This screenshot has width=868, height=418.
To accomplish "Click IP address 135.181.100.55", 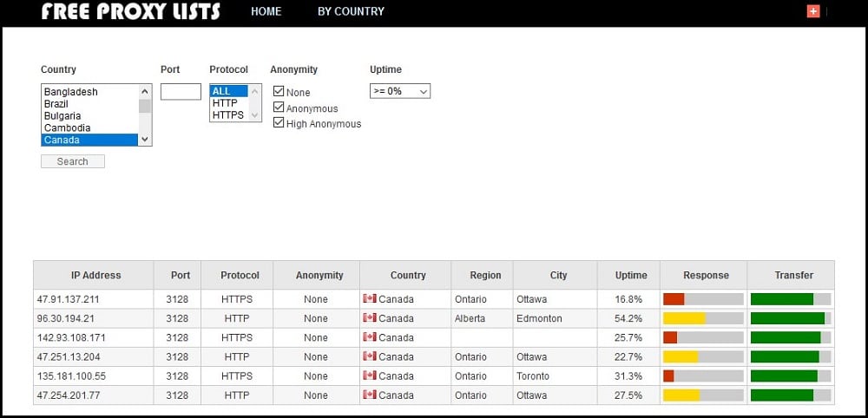I will click(71, 376).
